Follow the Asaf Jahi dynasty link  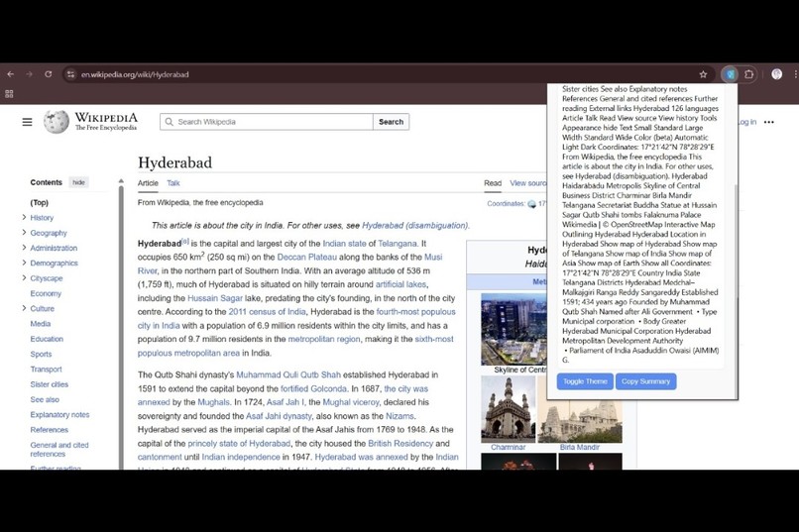coord(279,416)
